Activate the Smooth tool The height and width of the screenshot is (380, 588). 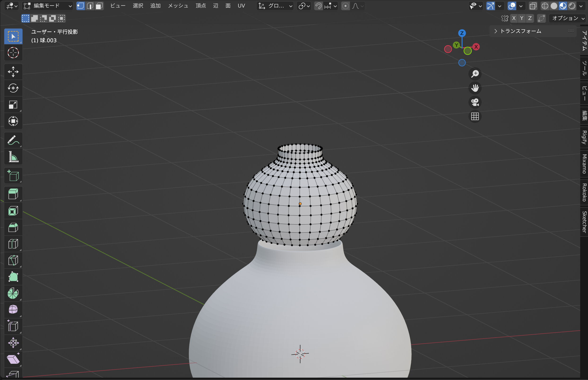[13, 309]
